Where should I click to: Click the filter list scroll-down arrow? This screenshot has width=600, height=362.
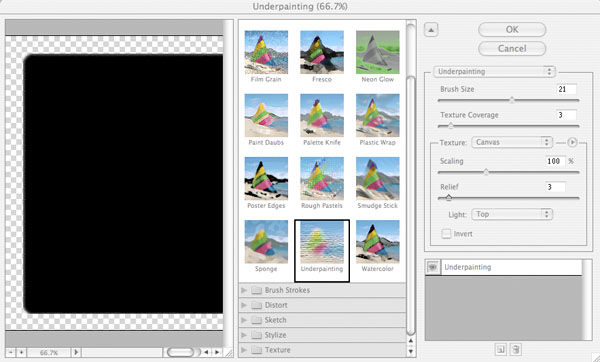411,351
